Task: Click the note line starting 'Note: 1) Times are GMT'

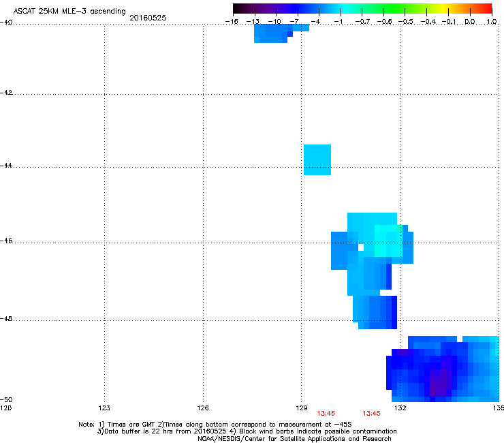Action: click(215, 425)
